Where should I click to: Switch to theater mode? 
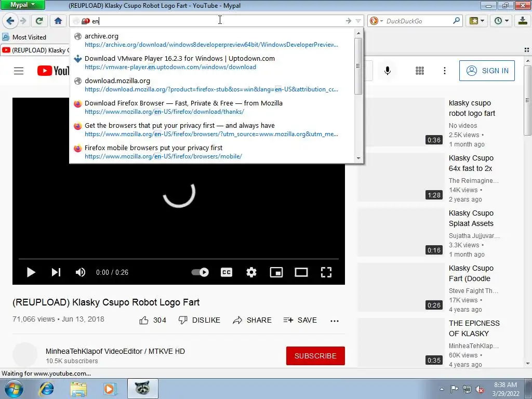pyautogui.click(x=301, y=272)
